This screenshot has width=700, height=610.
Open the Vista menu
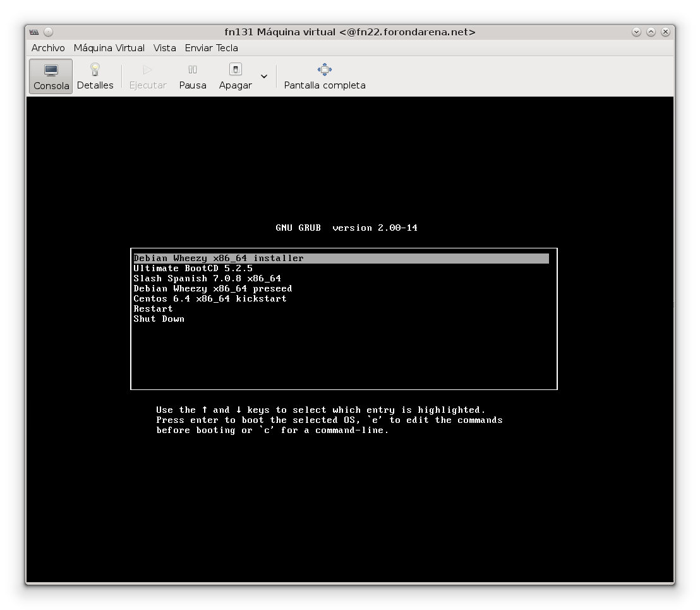pyautogui.click(x=164, y=48)
